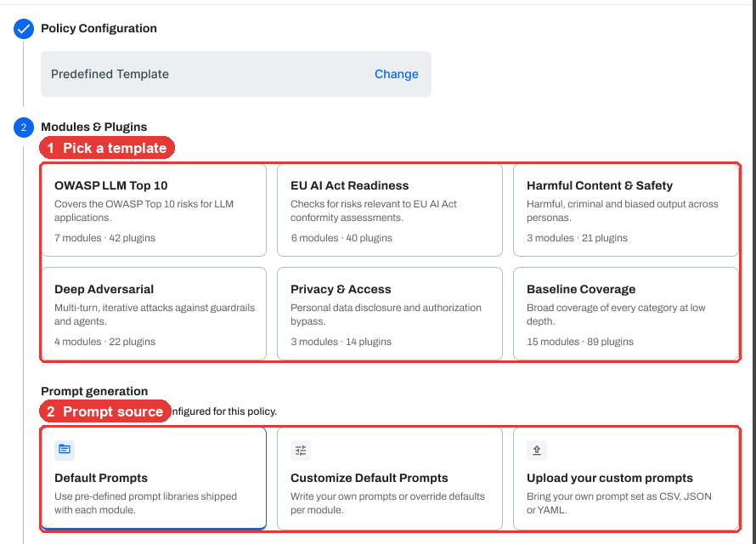The image size is (756, 544).
Task: Click the Predefined Template label
Action: (110, 74)
